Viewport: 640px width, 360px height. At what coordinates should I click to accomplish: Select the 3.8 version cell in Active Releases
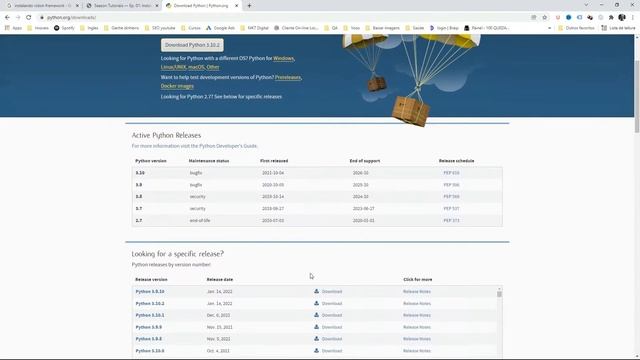pos(139,196)
